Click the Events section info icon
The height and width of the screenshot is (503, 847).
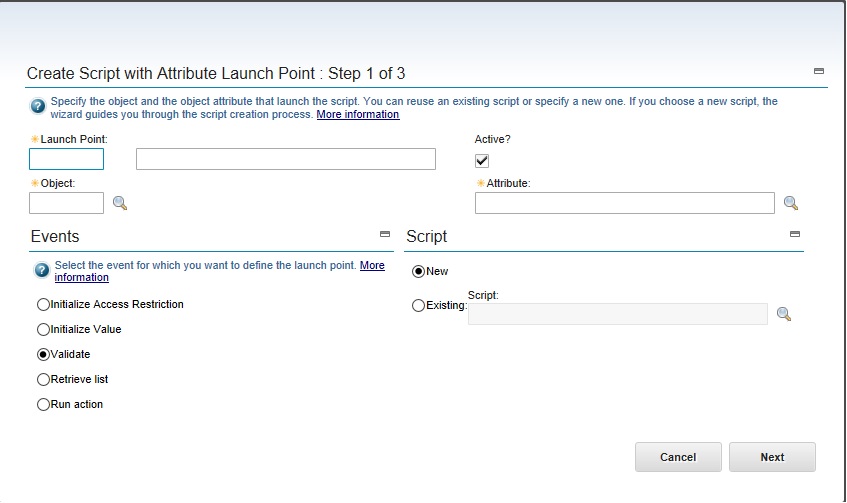42,270
